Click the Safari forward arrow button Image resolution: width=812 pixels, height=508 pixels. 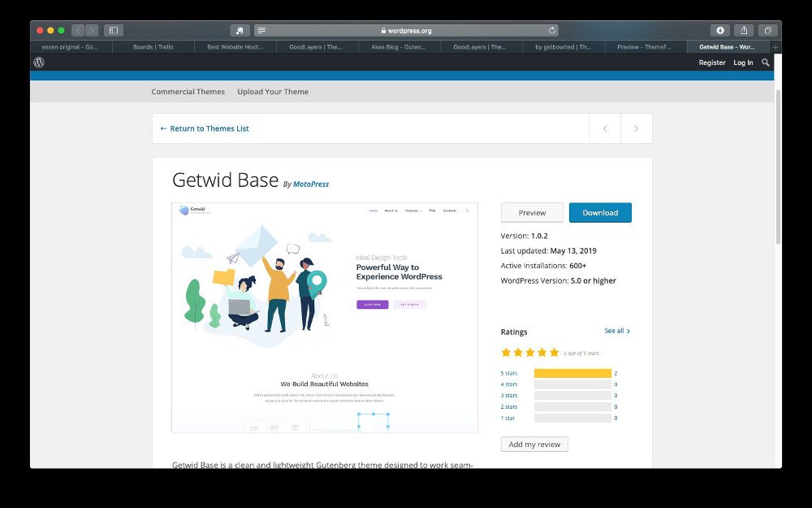[92, 31]
